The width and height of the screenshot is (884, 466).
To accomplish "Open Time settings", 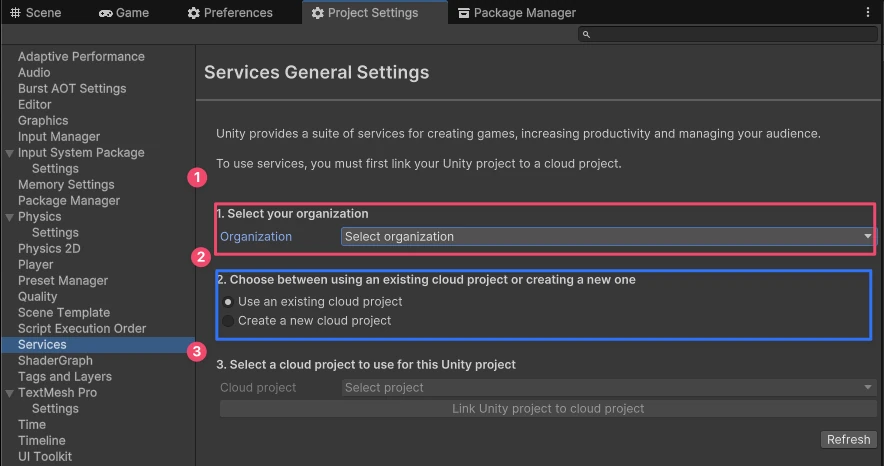I will pos(32,425).
